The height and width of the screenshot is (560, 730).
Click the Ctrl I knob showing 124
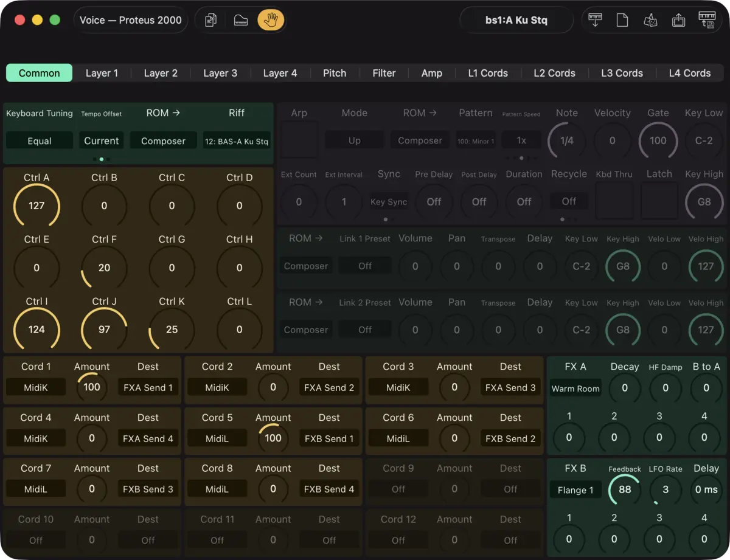tap(36, 330)
